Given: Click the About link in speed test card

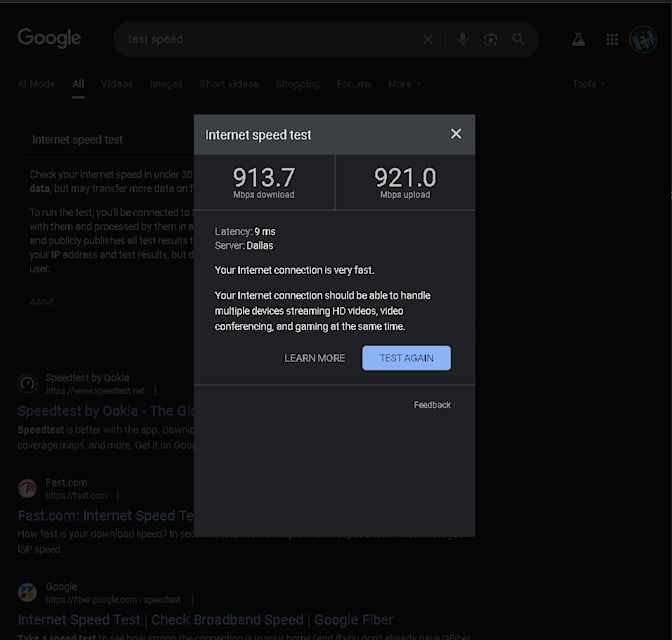Looking at the screenshot, I should pos(42,301).
